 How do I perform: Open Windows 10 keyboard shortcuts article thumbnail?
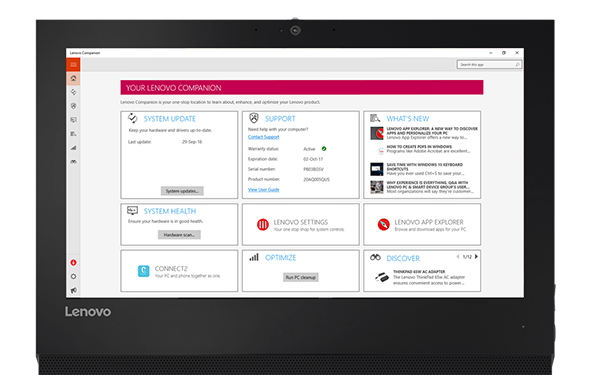377,169
